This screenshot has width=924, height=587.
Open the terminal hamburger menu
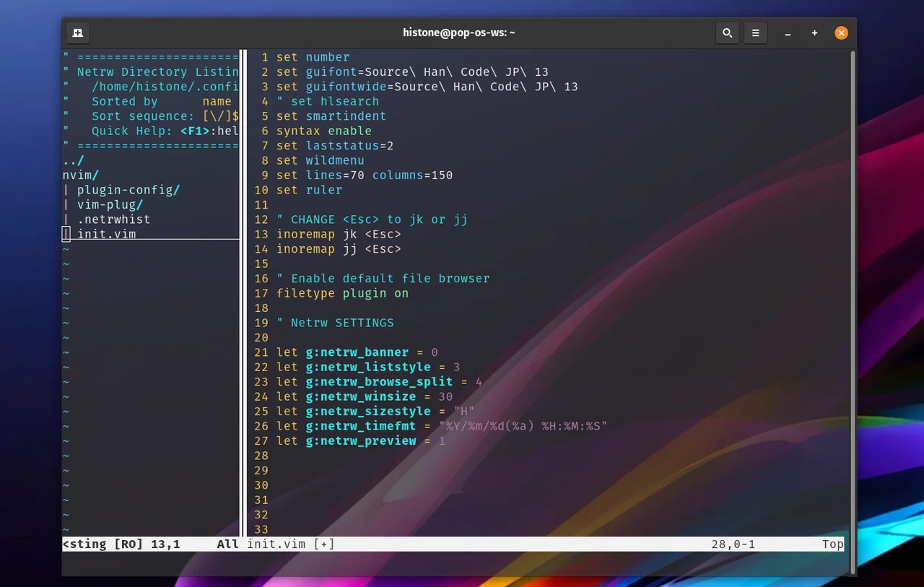[755, 33]
